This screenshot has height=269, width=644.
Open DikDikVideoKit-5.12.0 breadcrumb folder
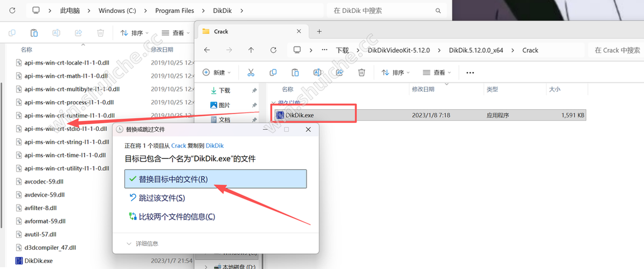pyautogui.click(x=399, y=51)
